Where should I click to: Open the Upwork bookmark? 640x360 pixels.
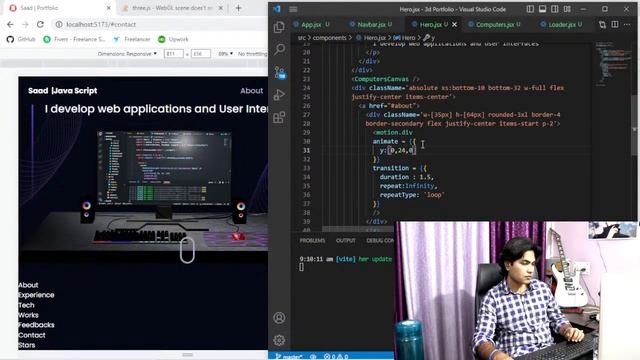coord(173,39)
